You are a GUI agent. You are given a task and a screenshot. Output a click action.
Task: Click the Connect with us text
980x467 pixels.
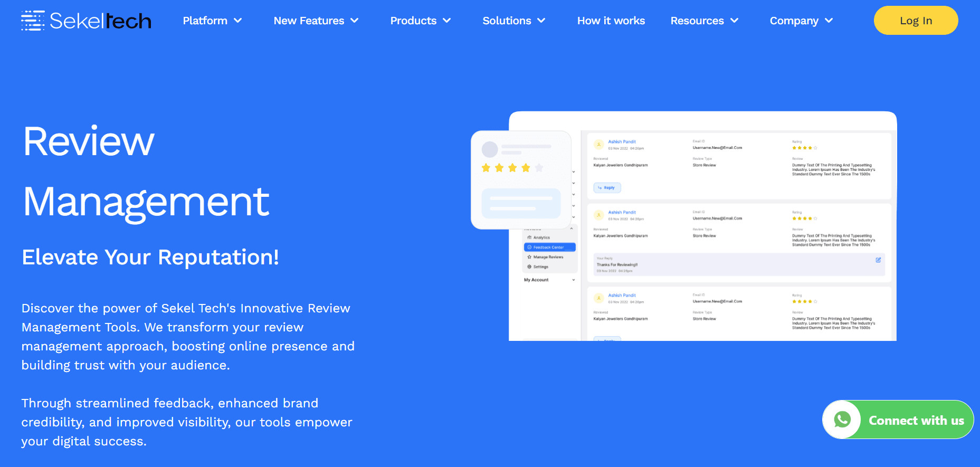917,421
